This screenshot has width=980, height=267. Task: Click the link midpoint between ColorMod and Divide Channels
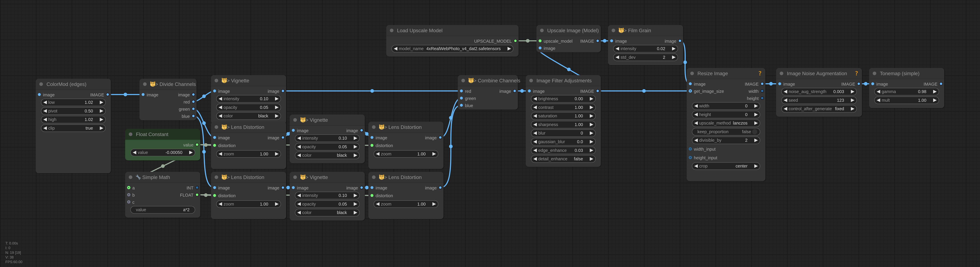[x=125, y=94]
